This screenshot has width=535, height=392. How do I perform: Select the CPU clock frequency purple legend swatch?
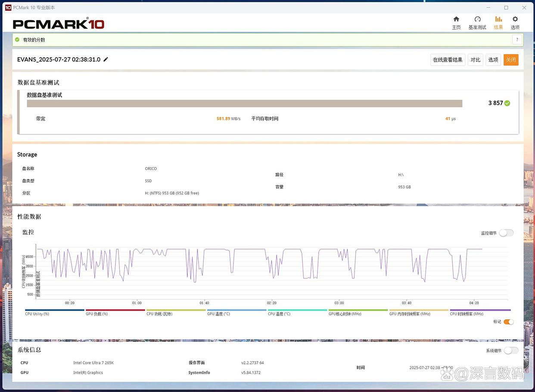(x=480, y=310)
